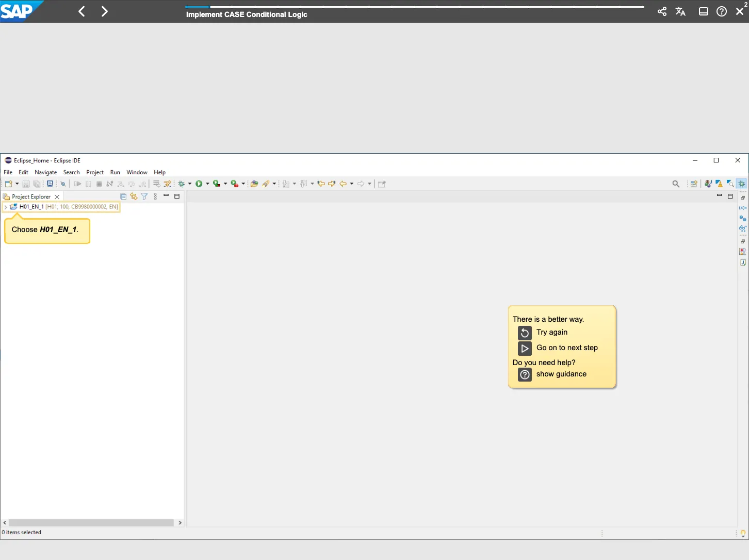
Task: Click the translate language icon
Action: [680, 11]
